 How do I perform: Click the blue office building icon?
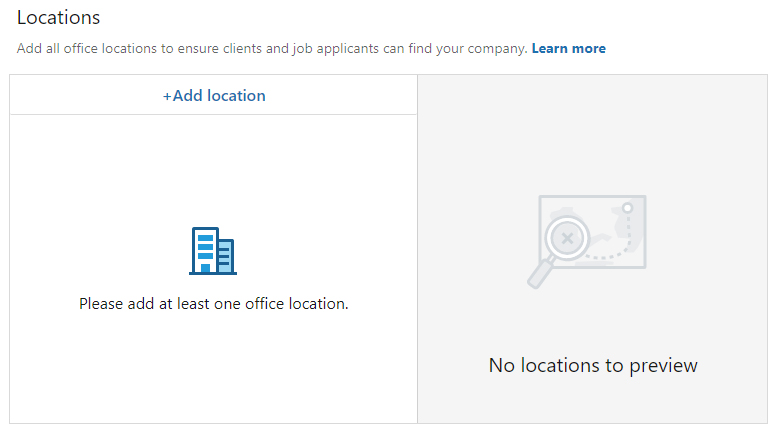(213, 251)
